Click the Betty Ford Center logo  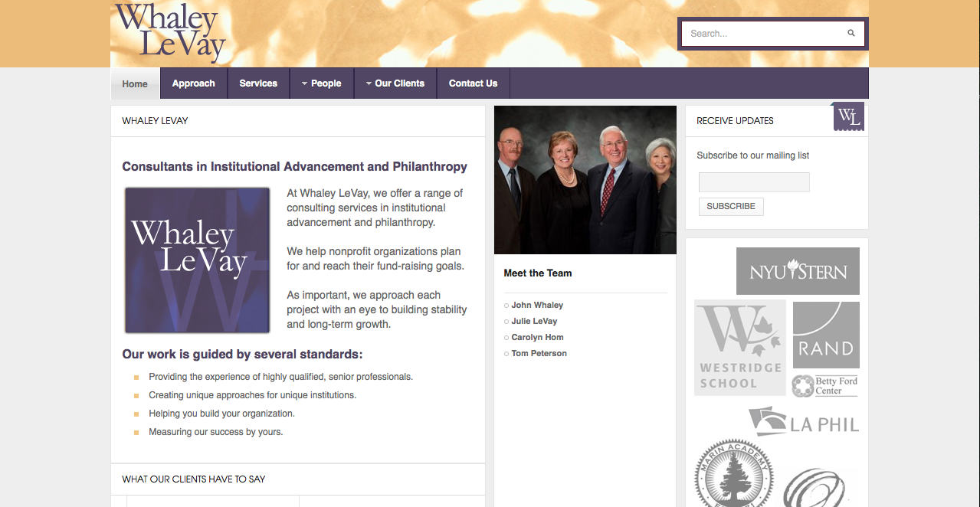tap(825, 386)
